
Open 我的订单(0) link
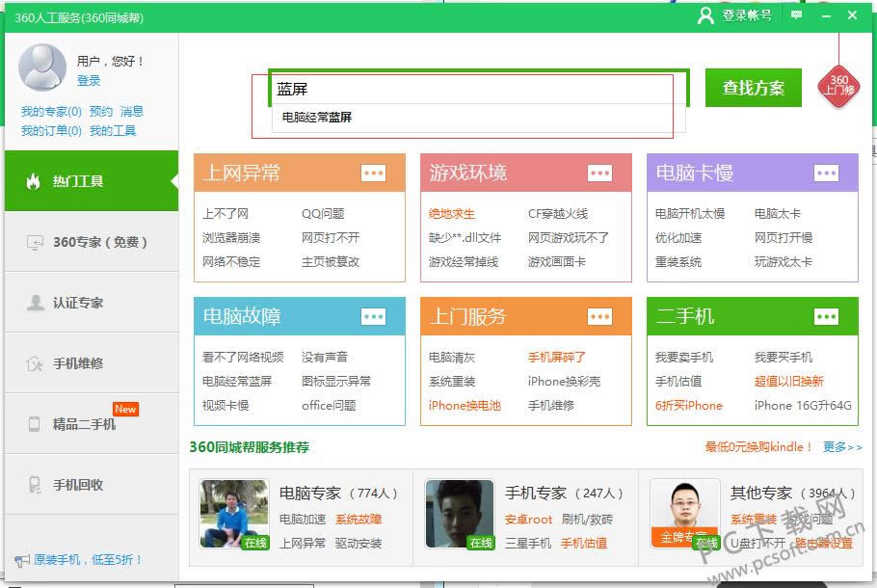coord(51,131)
